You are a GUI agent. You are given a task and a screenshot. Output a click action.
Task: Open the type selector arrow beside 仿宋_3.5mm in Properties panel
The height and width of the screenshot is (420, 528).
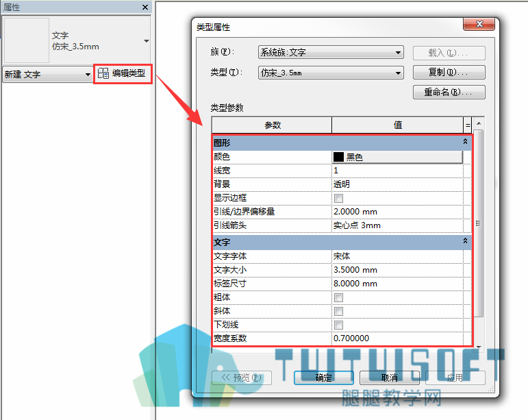pos(146,41)
